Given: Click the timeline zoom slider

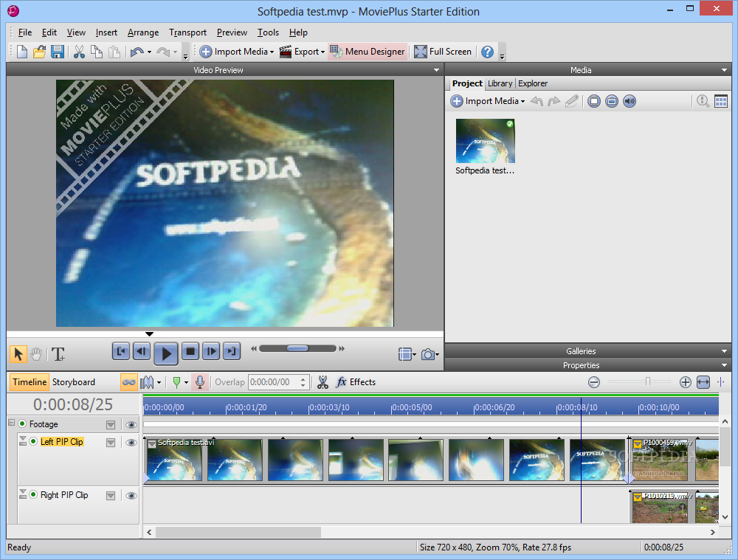Looking at the screenshot, I should pos(647,382).
